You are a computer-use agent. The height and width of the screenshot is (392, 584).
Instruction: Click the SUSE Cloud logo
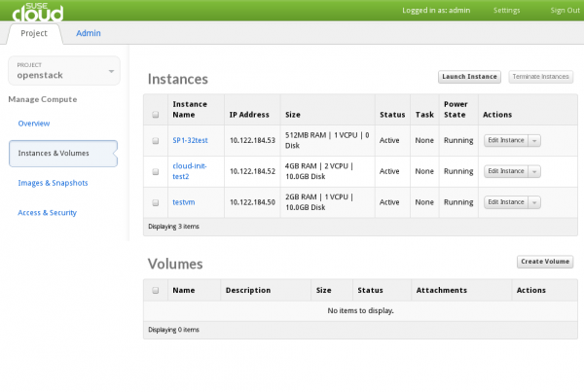click(38, 11)
